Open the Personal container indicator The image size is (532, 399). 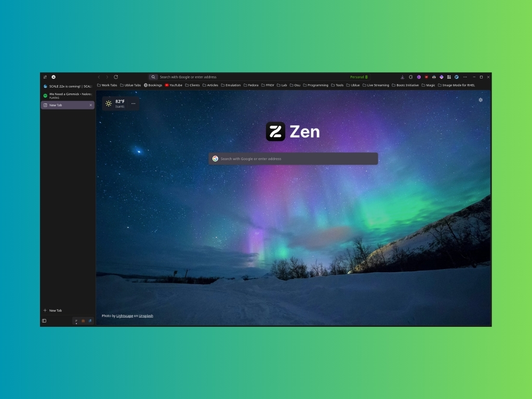point(359,77)
